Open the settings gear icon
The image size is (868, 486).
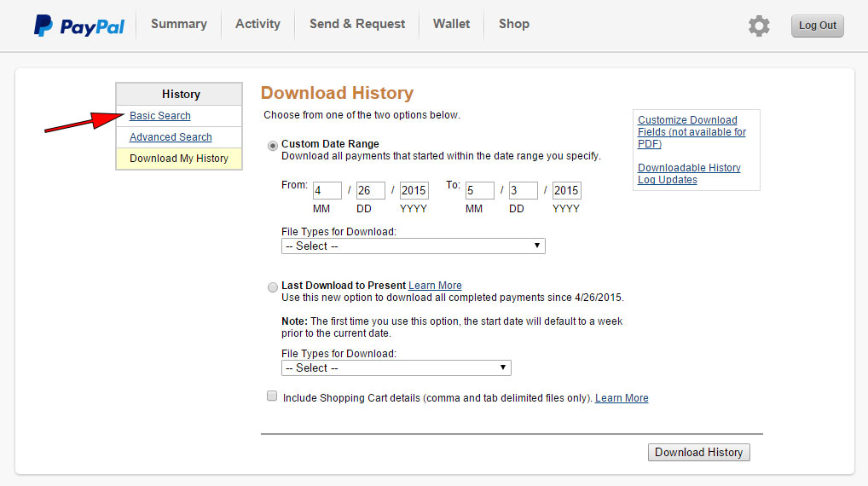click(759, 26)
